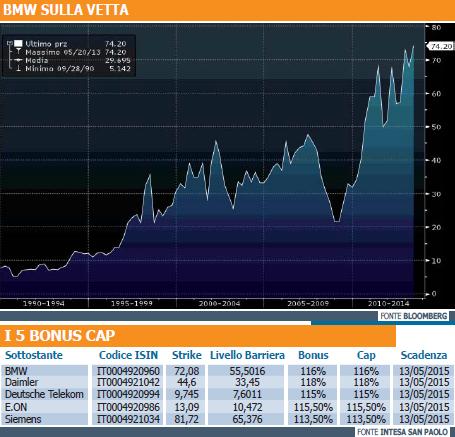
Task: Click the minimum value 5.142 in the legend
Action: (120, 69)
